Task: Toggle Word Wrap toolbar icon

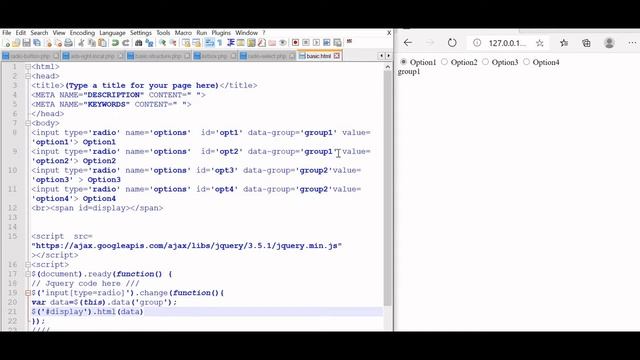Action: tap(209, 42)
